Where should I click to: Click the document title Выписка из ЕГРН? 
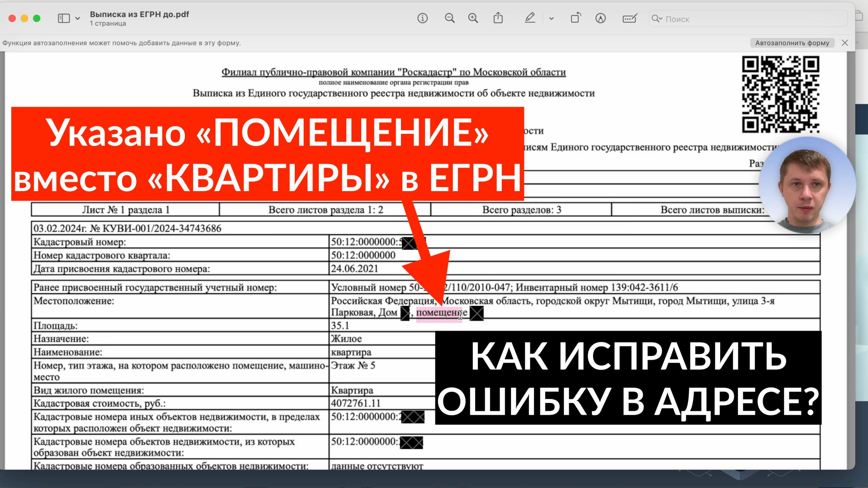pos(139,14)
